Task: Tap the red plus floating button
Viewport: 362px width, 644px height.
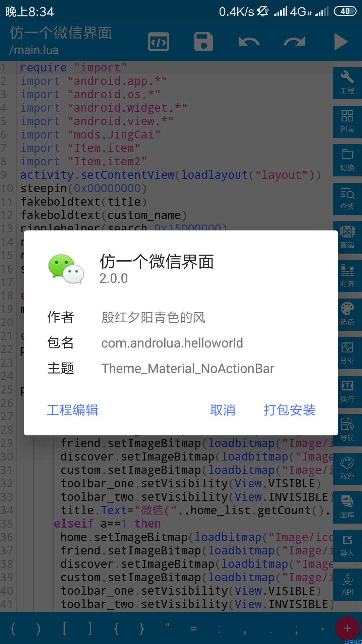Action: point(347,628)
